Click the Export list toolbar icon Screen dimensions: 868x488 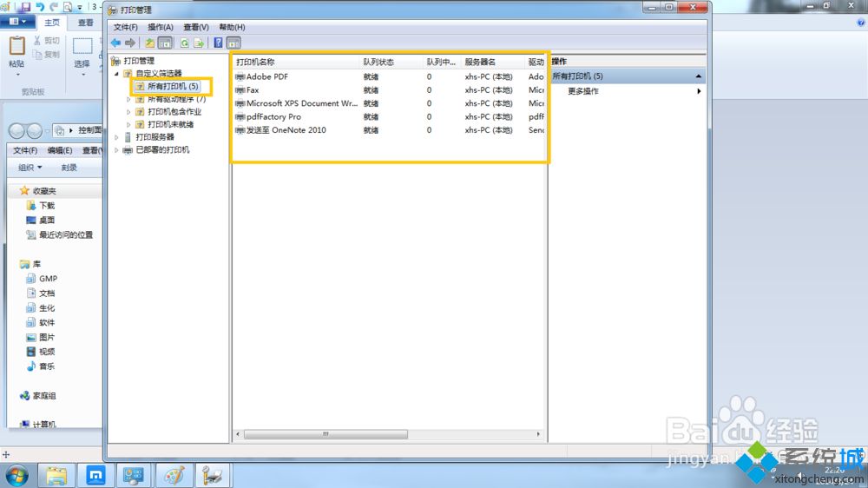199,43
